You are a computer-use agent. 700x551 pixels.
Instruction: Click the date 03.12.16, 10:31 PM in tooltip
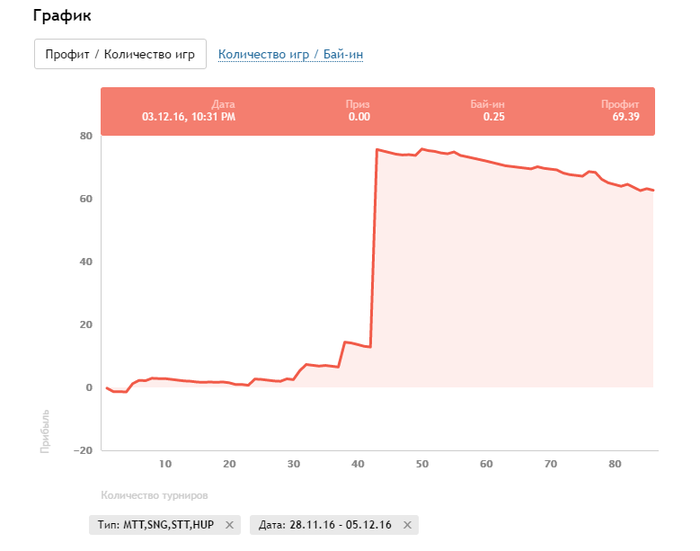click(x=189, y=117)
